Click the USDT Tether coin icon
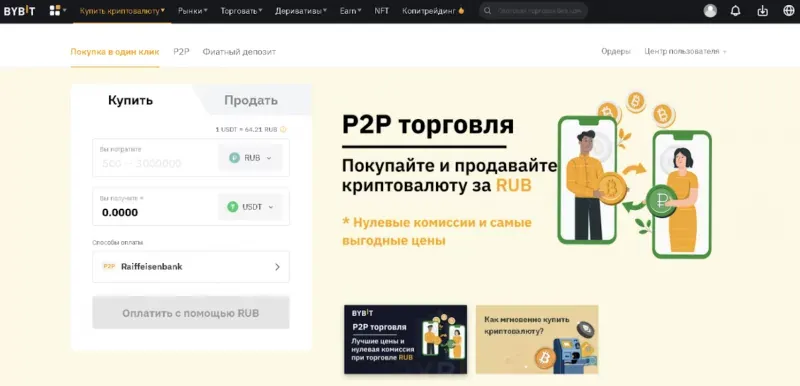The image size is (800, 386). (233, 207)
